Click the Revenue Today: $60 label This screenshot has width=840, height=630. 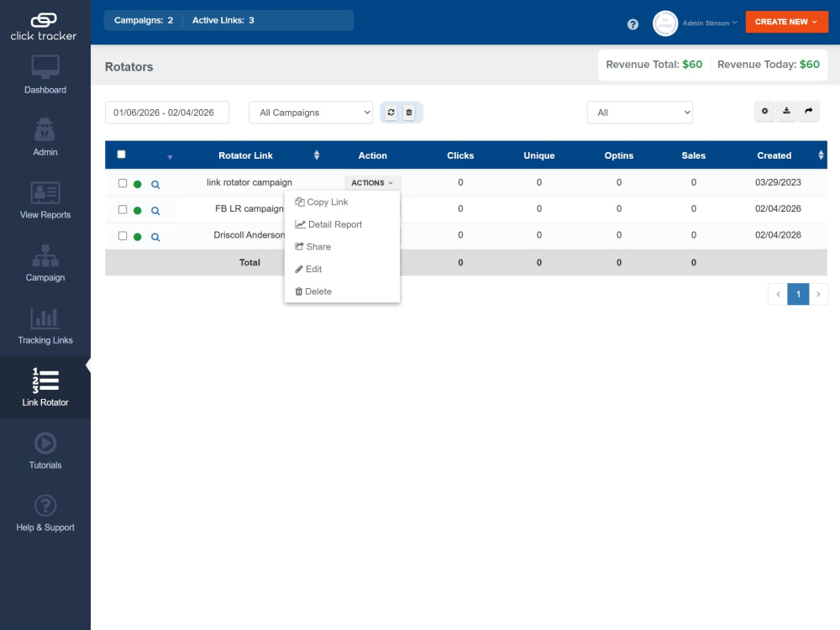tap(769, 65)
